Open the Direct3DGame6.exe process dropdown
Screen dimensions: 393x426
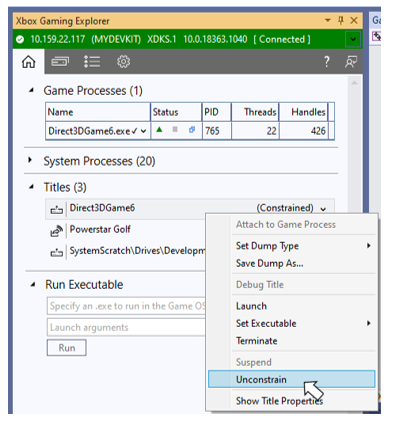(x=144, y=131)
